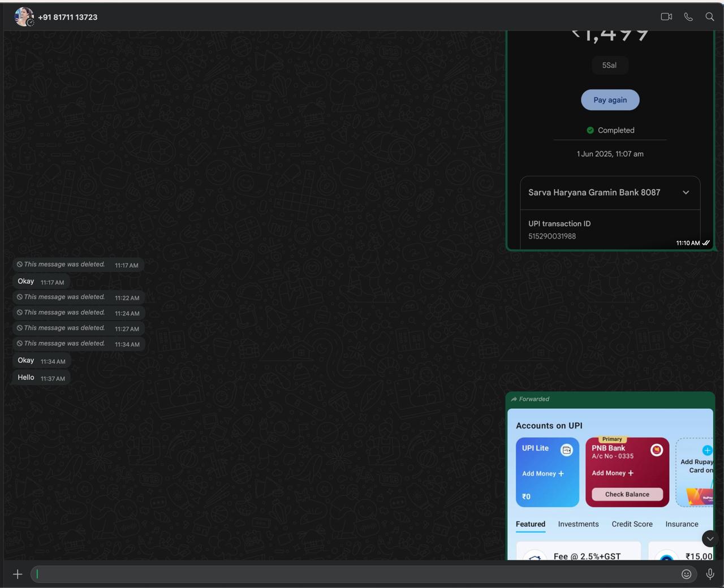
Task: Open the Insurance tab
Action: pyautogui.click(x=682, y=524)
